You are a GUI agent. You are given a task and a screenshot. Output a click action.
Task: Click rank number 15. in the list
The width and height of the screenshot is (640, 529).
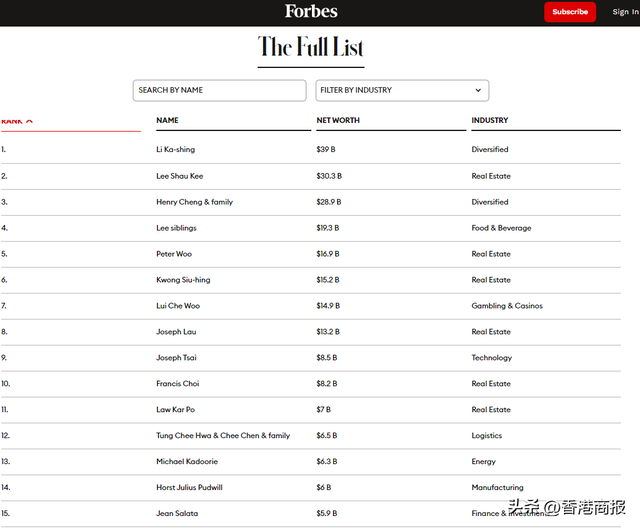[5, 513]
